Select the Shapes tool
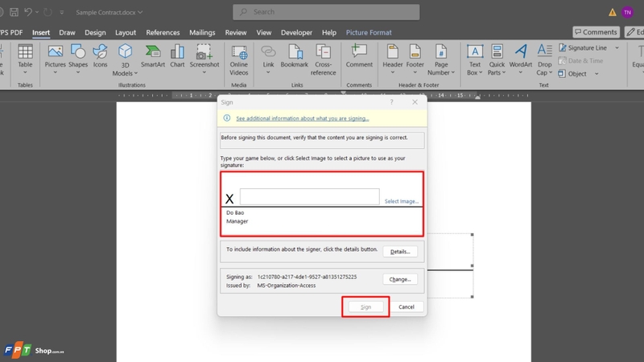 pyautogui.click(x=78, y=59)
